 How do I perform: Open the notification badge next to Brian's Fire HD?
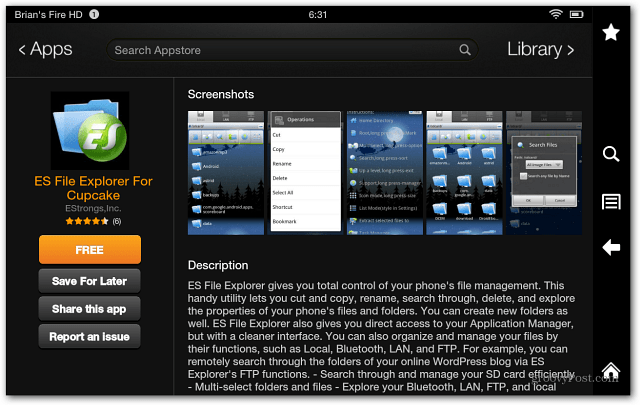coord(94,15)
